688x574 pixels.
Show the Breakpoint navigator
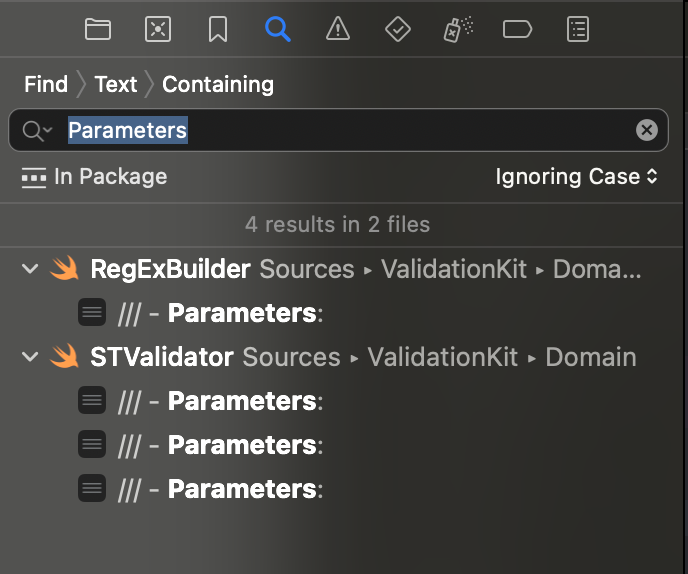pyautogui.click(x=517, y=29)
